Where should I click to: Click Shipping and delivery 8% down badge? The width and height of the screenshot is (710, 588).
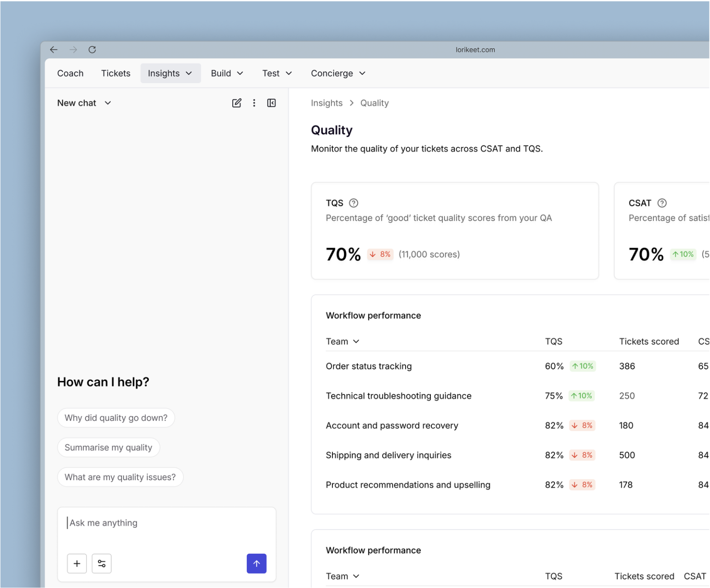[582, 455]
